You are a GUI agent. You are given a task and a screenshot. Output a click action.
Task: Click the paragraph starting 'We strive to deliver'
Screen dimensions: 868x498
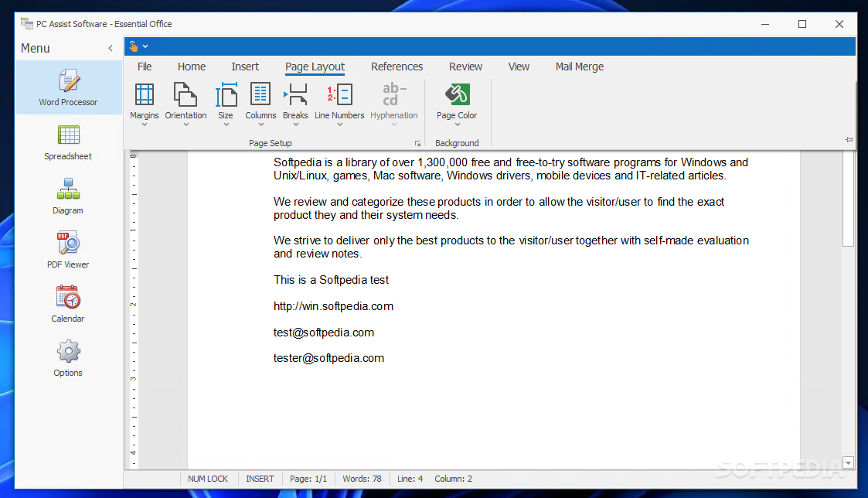(x=511, y=247)
